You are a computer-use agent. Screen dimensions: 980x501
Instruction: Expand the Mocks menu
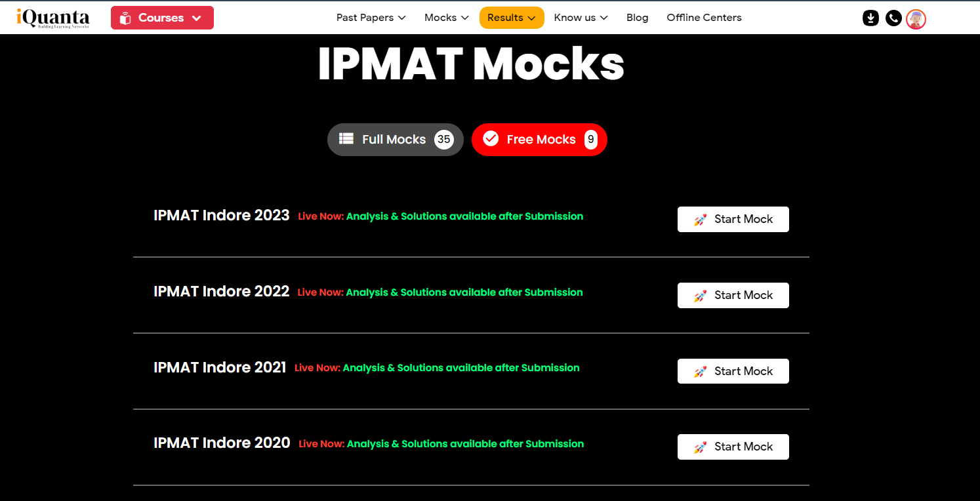point(446,18)
